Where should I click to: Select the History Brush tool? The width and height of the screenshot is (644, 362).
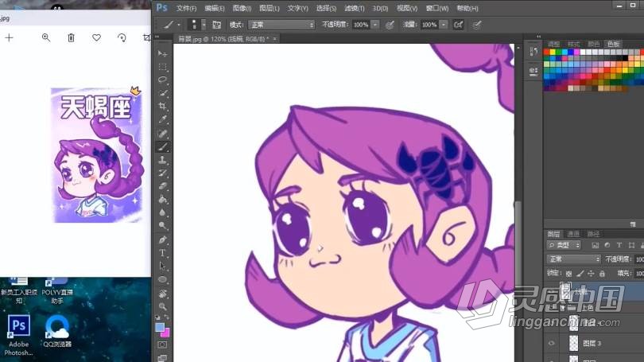pyautogui.click(x=163, y=173)
